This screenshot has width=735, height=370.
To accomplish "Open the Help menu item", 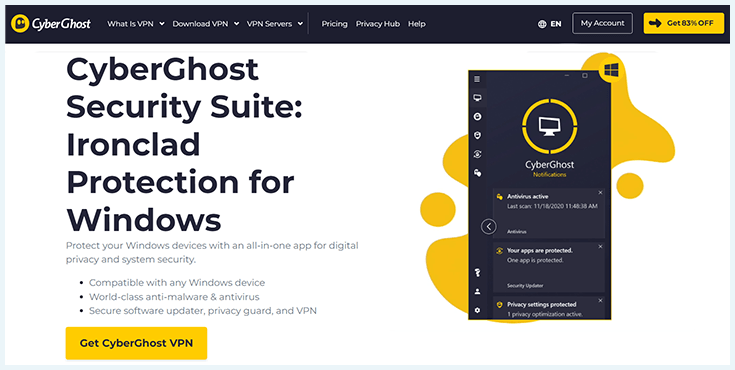I will (x=417, y=23).
